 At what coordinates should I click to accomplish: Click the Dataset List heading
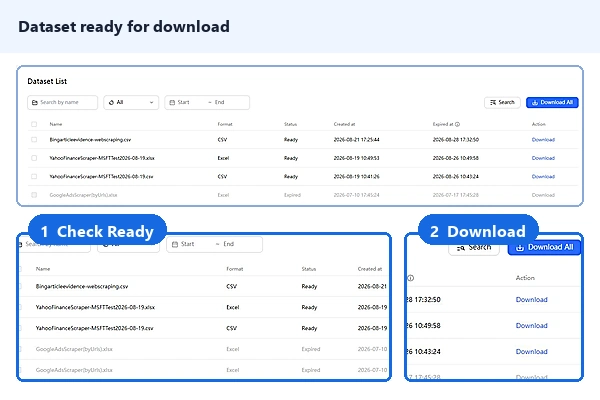47,81
